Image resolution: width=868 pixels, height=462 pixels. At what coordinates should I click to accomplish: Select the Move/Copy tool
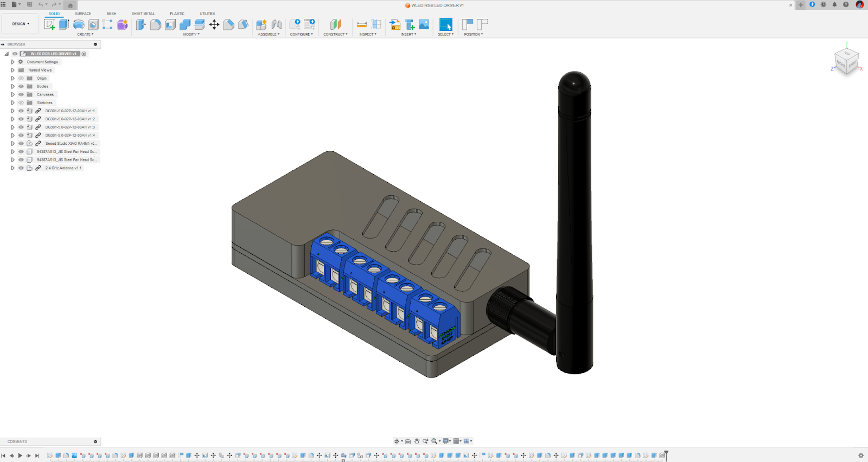[214, 24]
